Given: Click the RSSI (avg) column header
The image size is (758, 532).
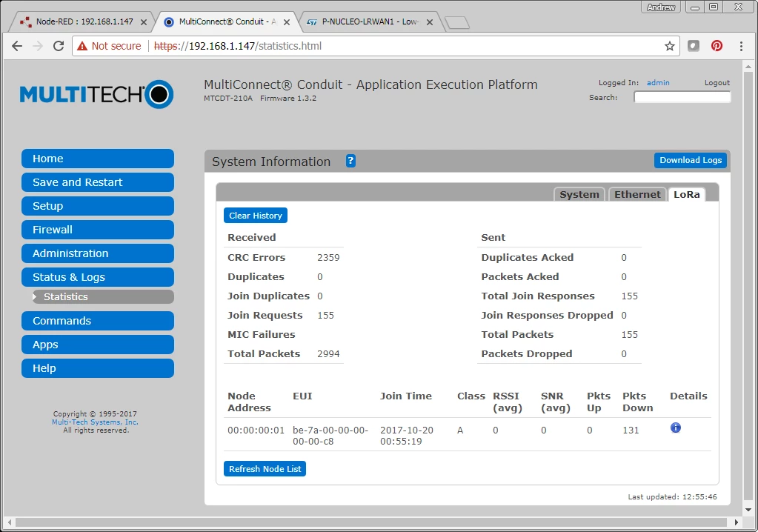Looking at the screenshot, I should pyautogui.click(x=507, y=402).
